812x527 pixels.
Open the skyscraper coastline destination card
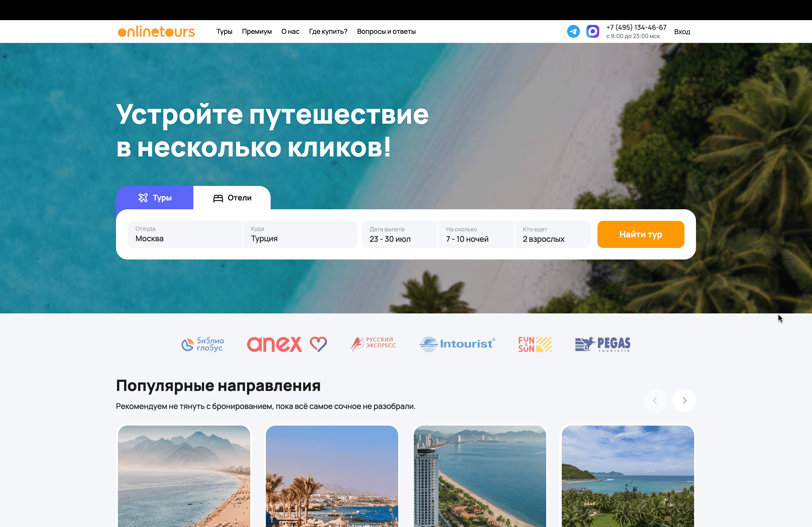pos(480,476)
